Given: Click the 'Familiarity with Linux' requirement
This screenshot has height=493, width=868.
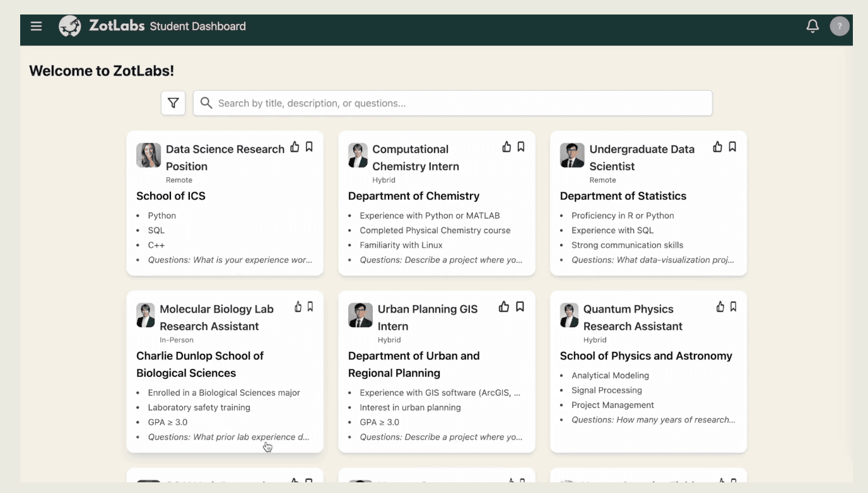Looking at the screenshot, I should [x=401, y=245].
